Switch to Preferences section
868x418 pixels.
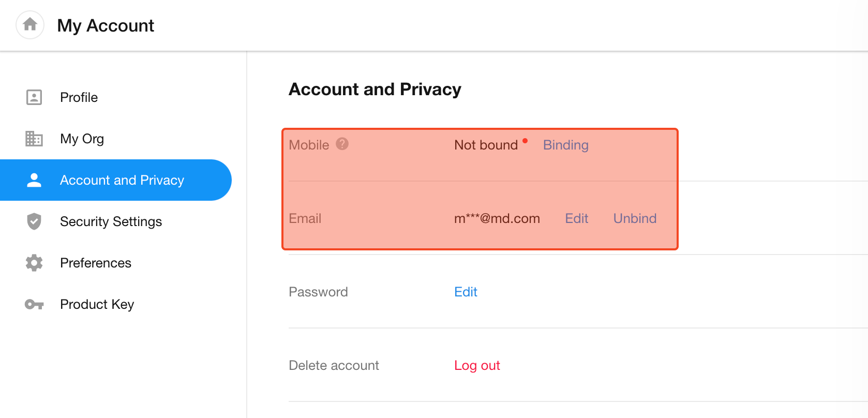(96, 263)
